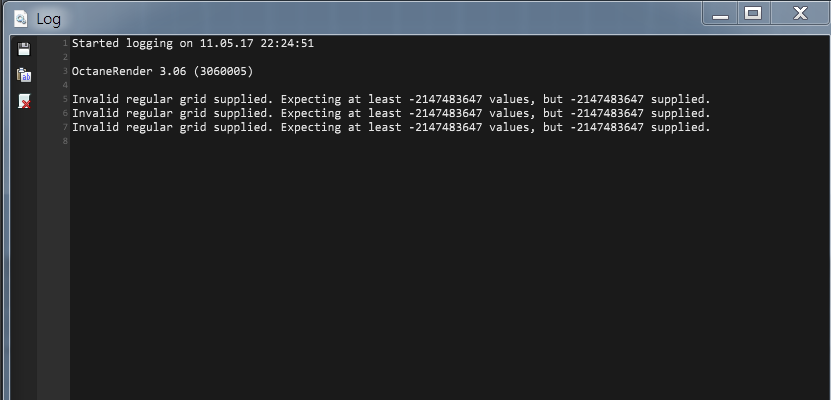Click line number 5 in the gutter

64,99
